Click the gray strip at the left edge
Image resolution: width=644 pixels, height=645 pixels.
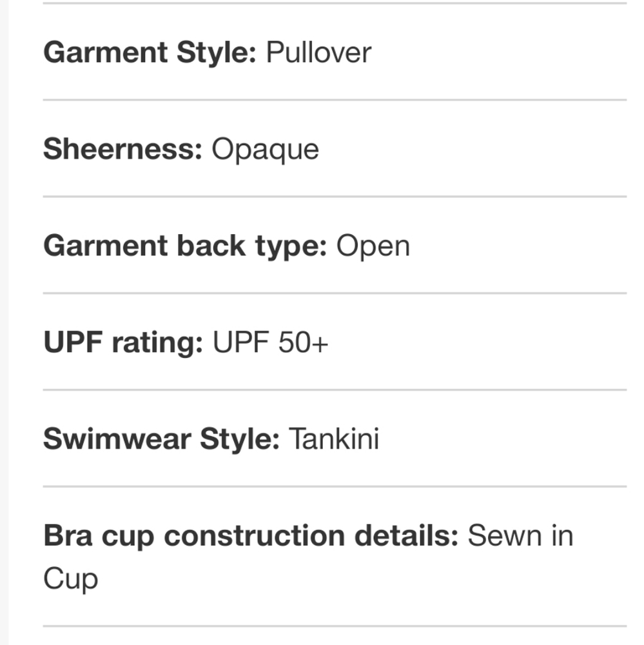[x=4, y=322]
